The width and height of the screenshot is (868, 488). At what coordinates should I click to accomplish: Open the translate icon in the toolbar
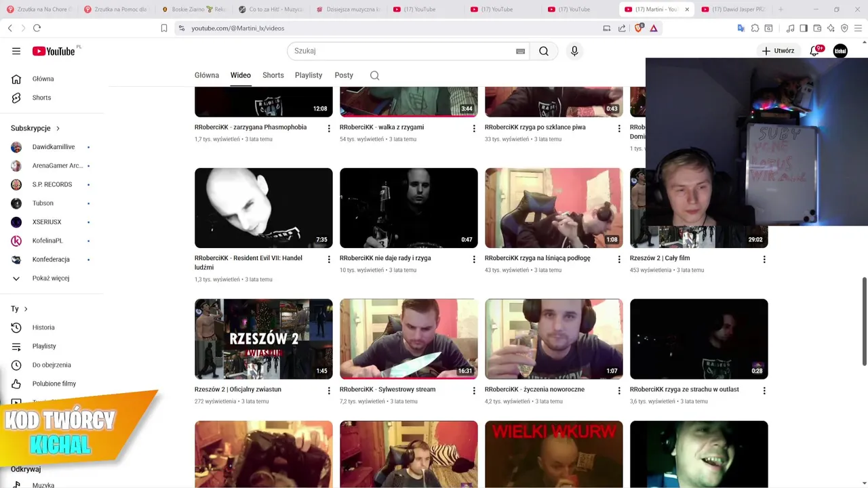click(741, 28)
